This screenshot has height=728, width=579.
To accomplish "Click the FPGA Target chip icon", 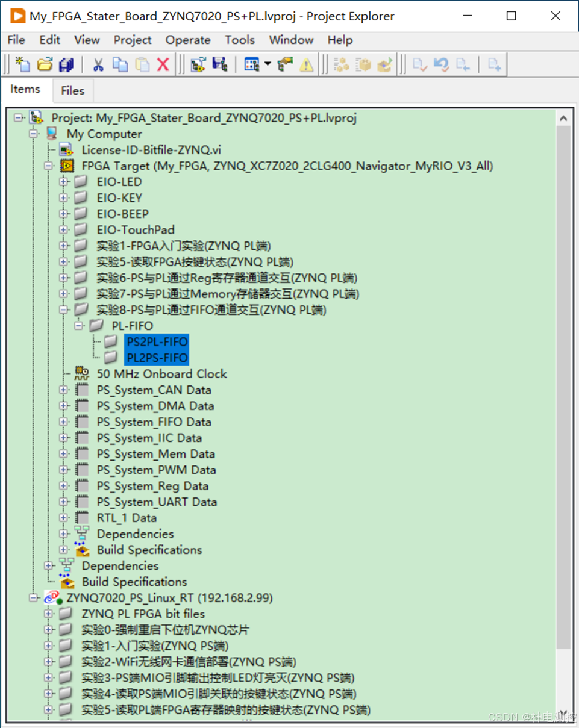I will (x=67, y=166).
